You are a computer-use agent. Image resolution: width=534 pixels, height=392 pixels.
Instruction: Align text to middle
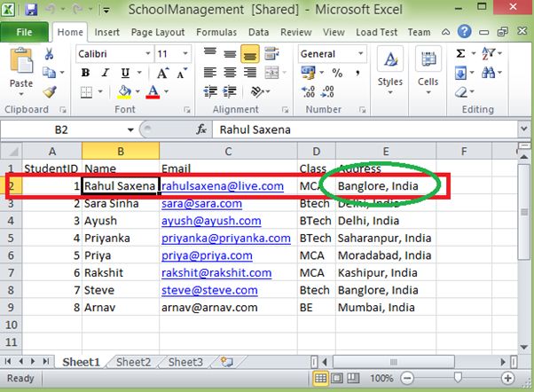click(230, 54)
